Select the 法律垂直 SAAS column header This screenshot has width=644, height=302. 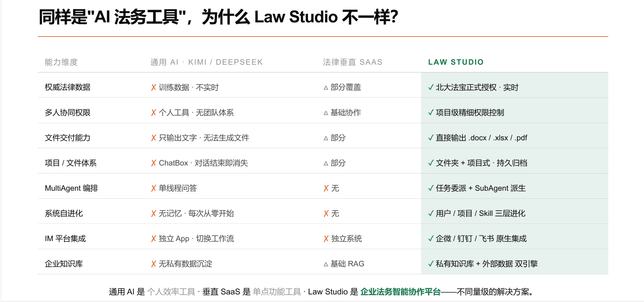tap(353, 62)
